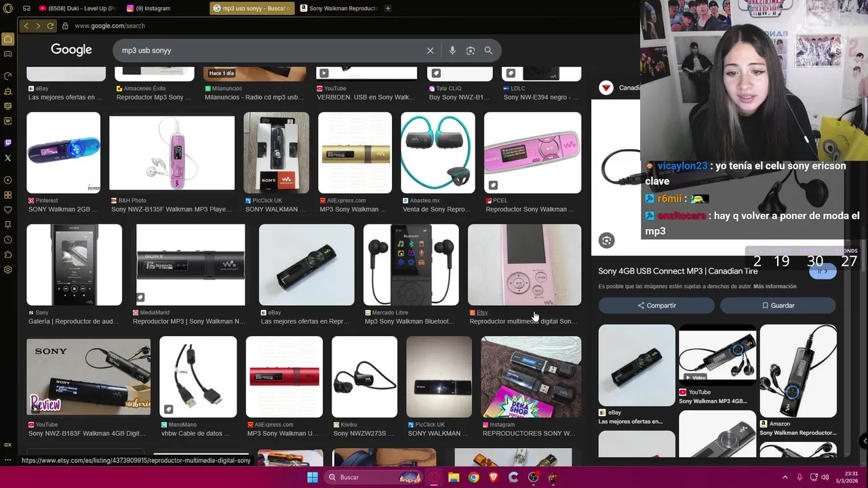Open the Home icon in the sidebar
The height and width of the screenshot is (488, 868).
[8, 39]
